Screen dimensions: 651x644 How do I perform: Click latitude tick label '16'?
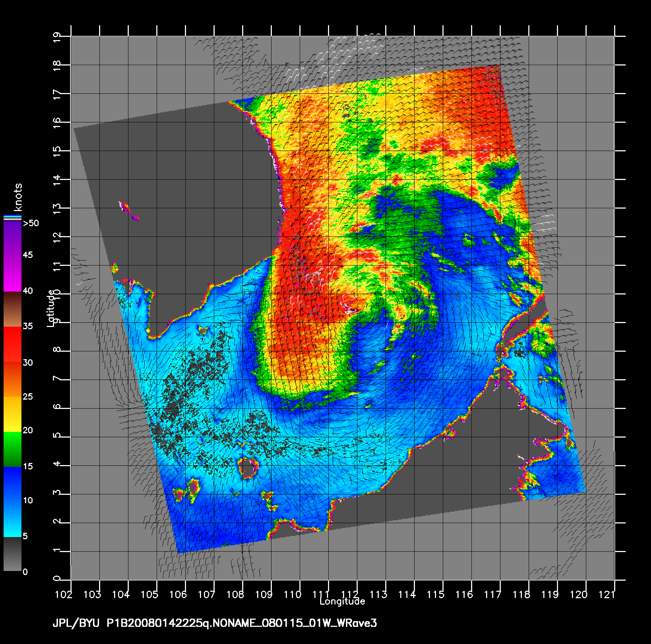click(57, 123)
